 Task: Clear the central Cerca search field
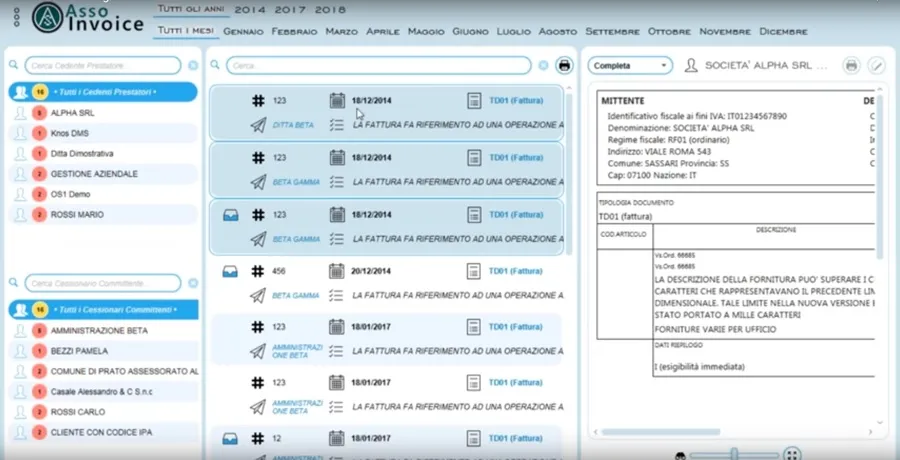tap(543, 65)
